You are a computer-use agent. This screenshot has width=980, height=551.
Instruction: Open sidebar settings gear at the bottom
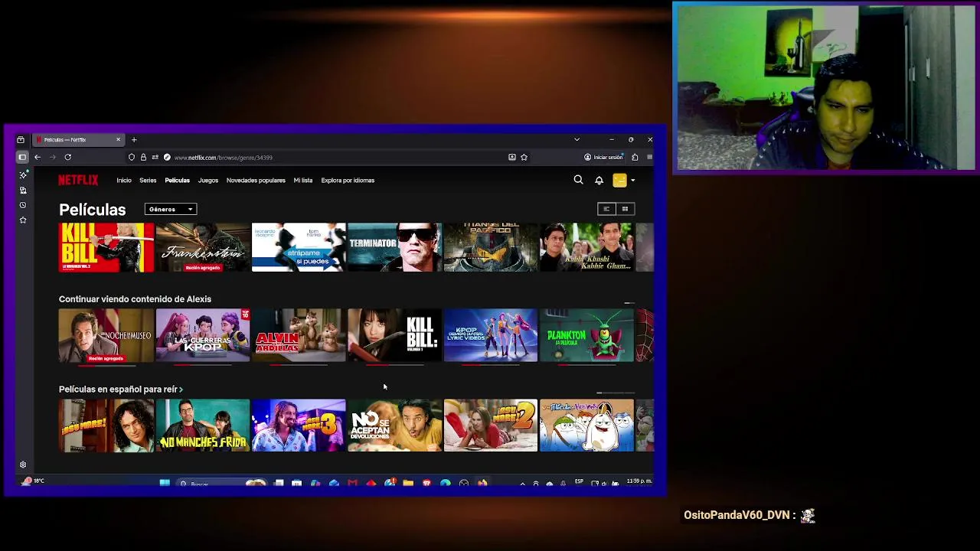(23, 465)
